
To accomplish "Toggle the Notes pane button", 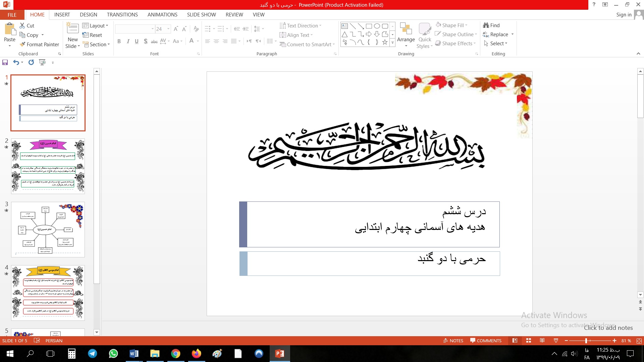I will pyautogui.click(x=453, y=341).
